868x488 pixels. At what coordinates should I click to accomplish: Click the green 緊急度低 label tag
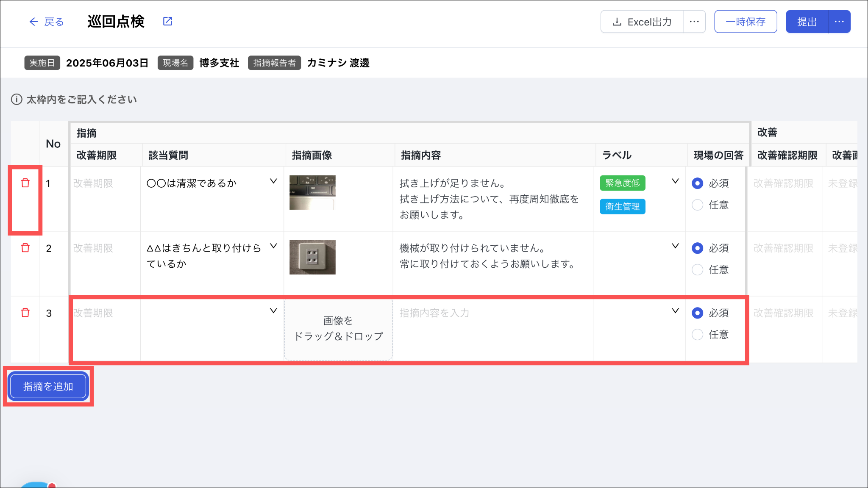click(x=622, y=183)
